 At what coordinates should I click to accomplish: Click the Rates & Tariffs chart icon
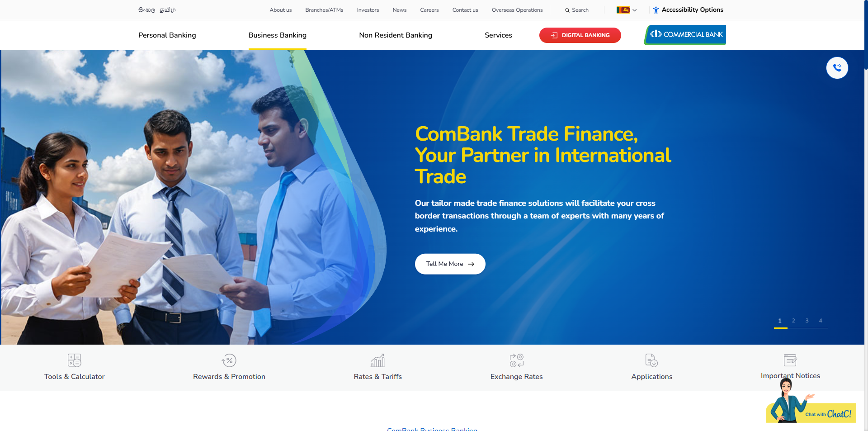(378, 360)
